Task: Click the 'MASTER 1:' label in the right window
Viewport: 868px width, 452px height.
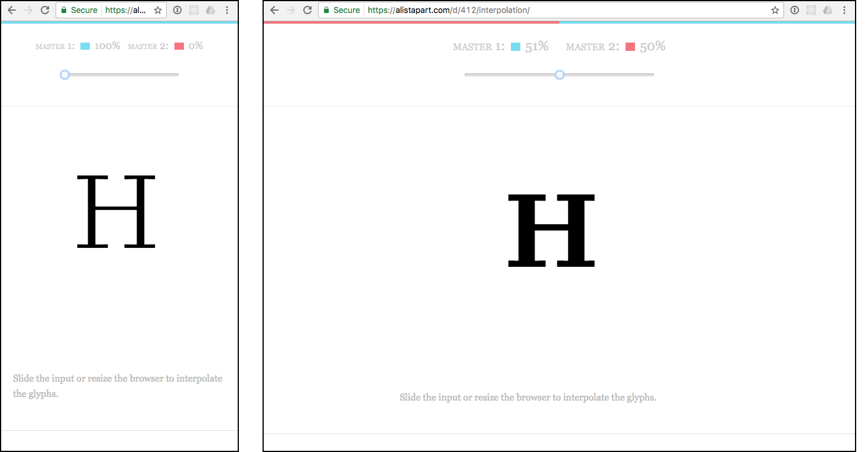Action: click(479, 47)
